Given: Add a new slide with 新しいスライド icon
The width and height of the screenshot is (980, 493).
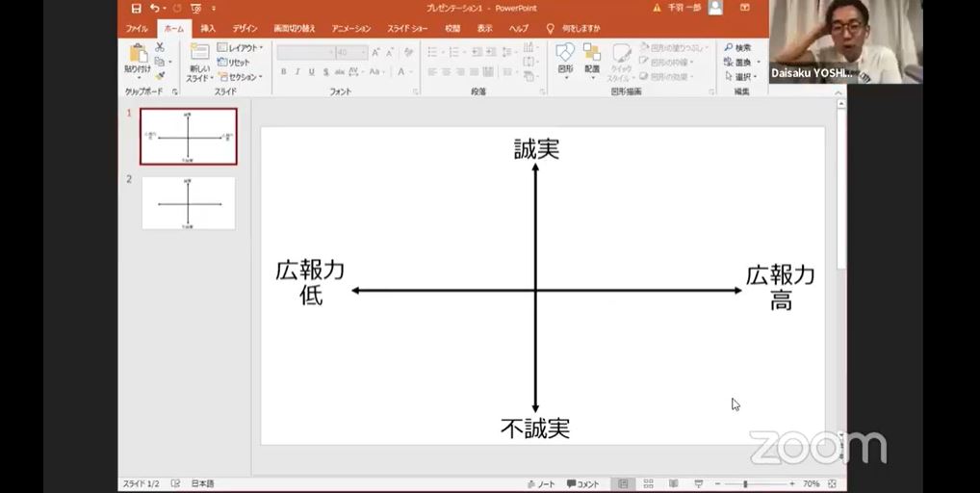Looking at the screenshot, I should pos(199,52).
